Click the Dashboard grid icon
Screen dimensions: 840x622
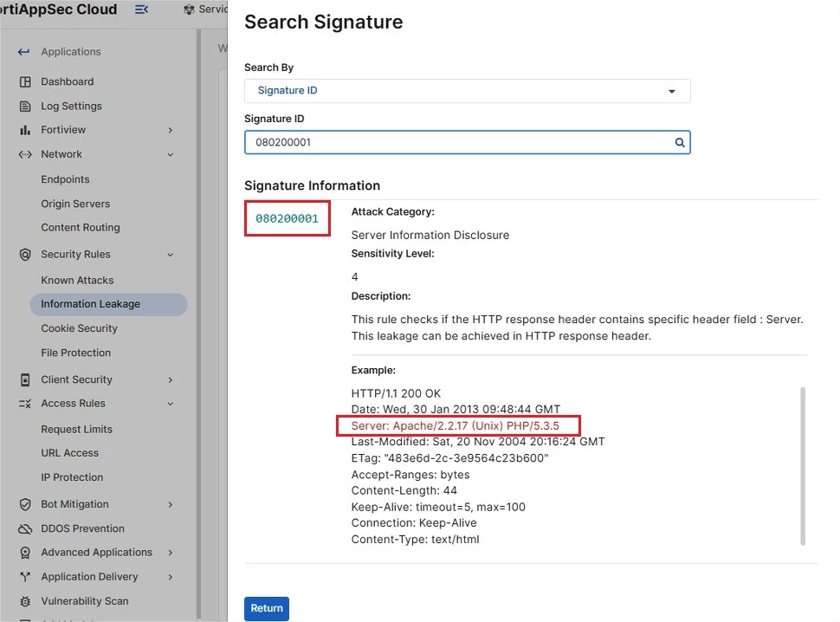point(25,82)
